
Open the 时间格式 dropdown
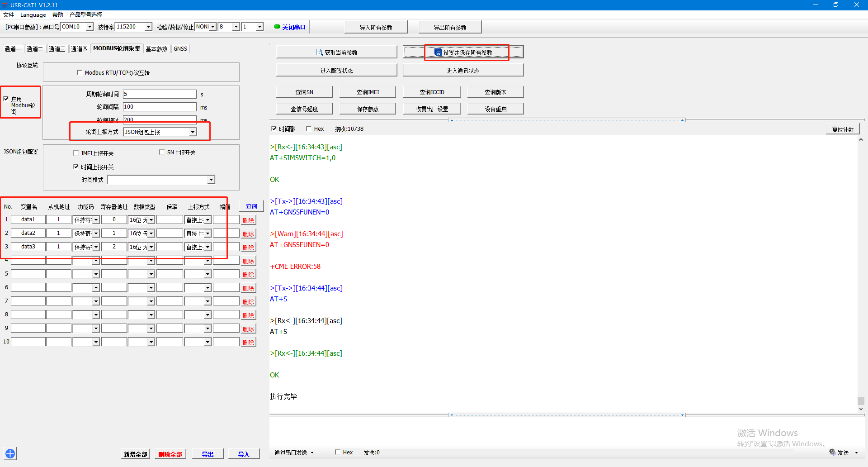pyautogui.click(x=211, y=180)
